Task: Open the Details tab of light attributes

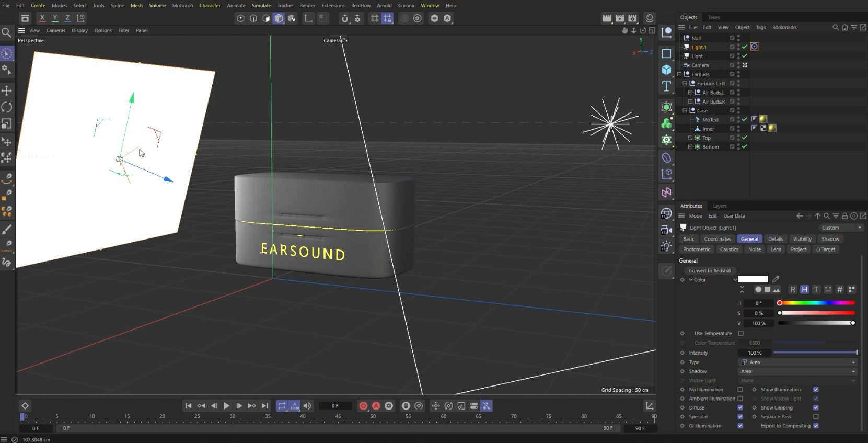Action: tap(776, 239)
